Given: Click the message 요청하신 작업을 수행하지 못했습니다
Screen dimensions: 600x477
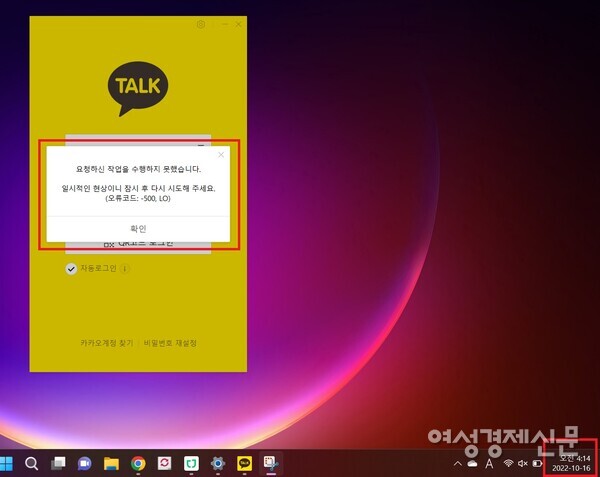Looking at the screenshot, I should (x=138, y=169).
